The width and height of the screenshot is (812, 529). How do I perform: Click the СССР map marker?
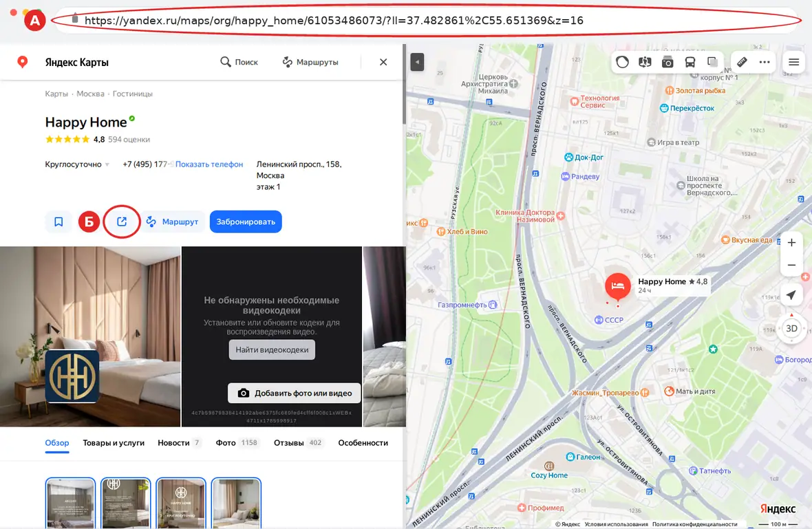pyautogui.click(x=599, y=320)
